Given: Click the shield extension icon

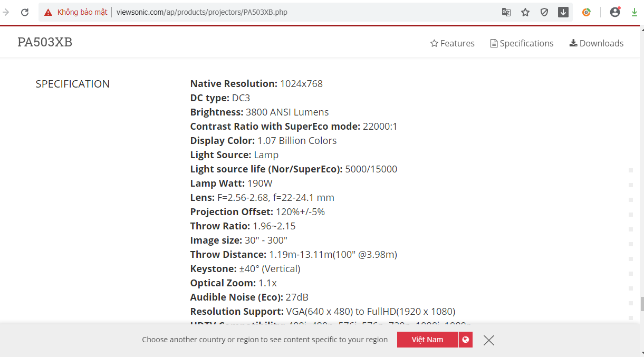Looking at the screenshot, I should pos(544,12).
